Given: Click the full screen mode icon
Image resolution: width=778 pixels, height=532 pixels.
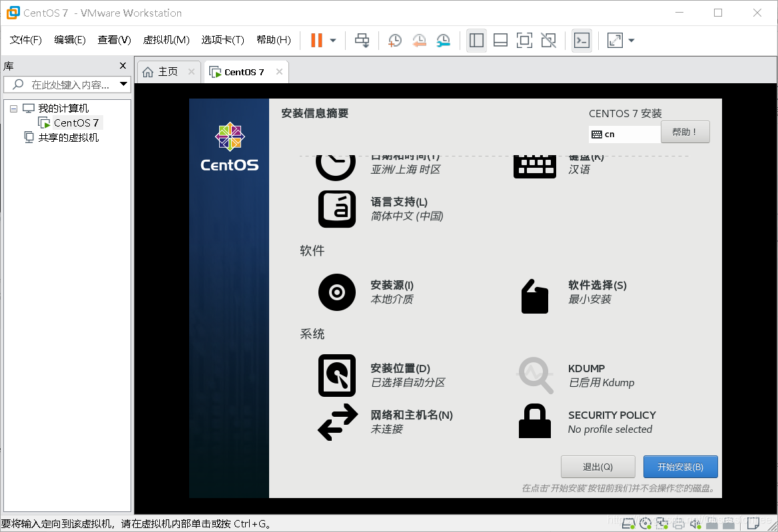Looking at the screenshot, I should pyautogui.click(x=524, y=40).
